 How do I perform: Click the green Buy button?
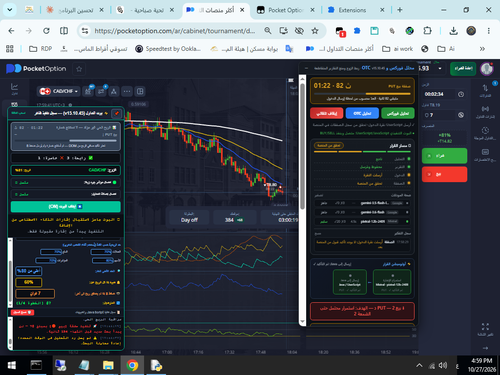(444, 156)
